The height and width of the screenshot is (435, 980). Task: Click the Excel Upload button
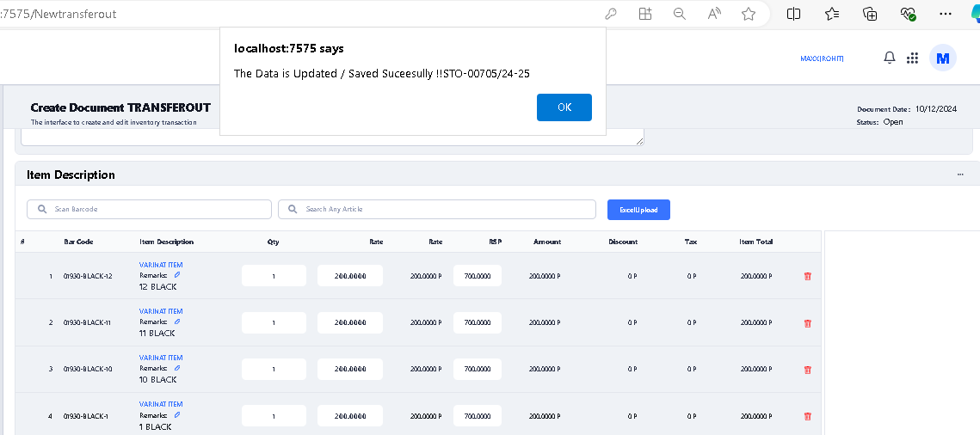point(638,210)
